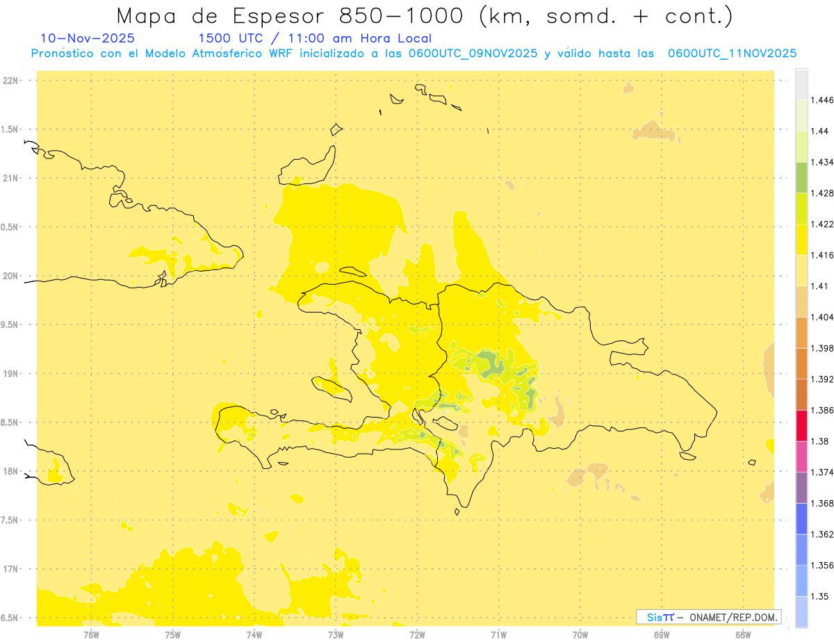
Task: Select the date text '10-Nov-2025'
Action: pos(88,38)
